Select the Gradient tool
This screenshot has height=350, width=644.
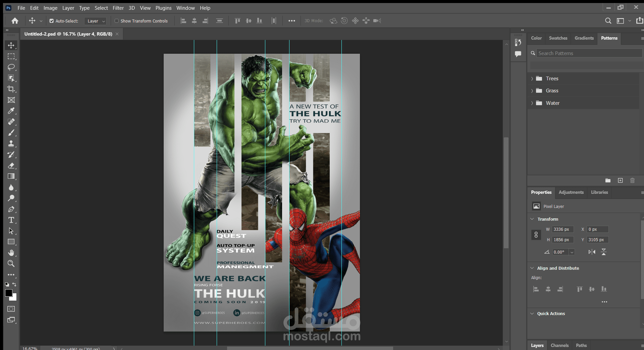pyautogui.click(x=11, y=176)
